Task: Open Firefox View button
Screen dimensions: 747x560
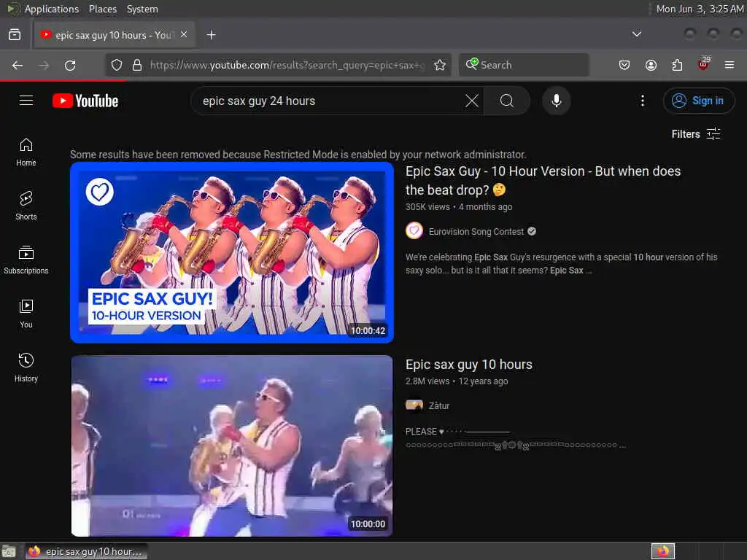Action: [15, 35]
